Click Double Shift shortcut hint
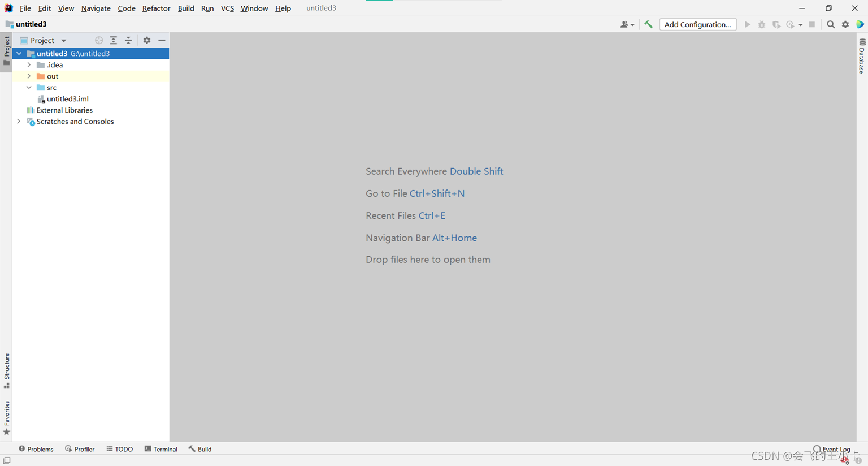 pyautogui.click(x=476, y=171)
